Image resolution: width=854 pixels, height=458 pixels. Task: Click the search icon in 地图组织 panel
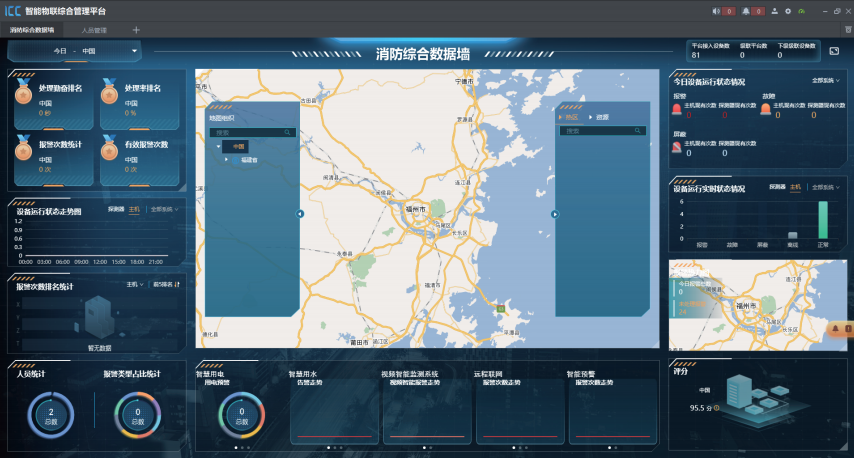pos(288,132)
